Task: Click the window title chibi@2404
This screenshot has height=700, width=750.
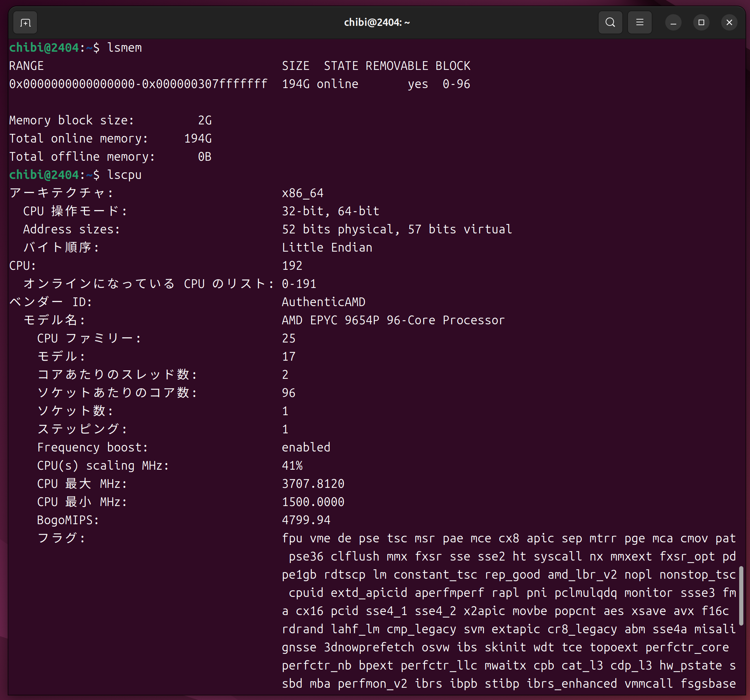Action: pos(377,23)
